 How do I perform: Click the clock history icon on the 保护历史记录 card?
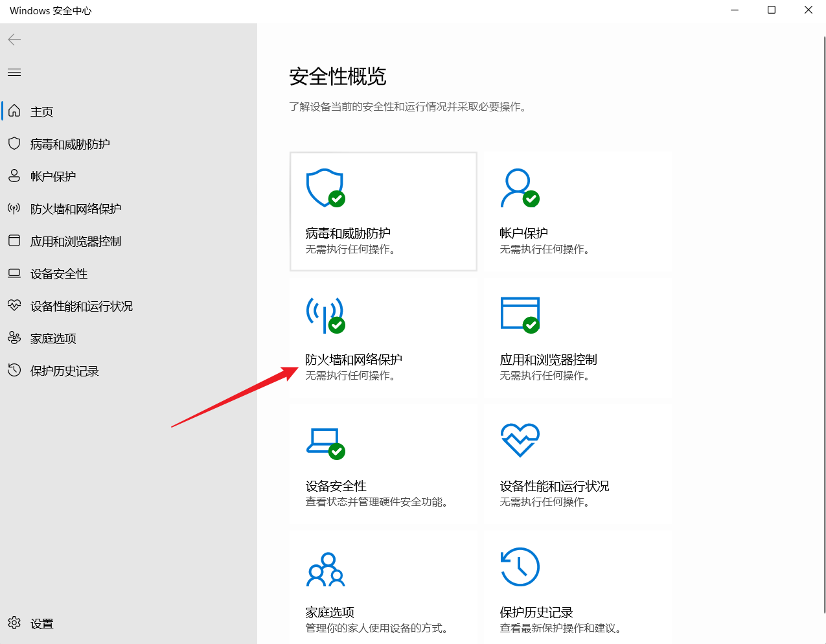tap(520, 567)
